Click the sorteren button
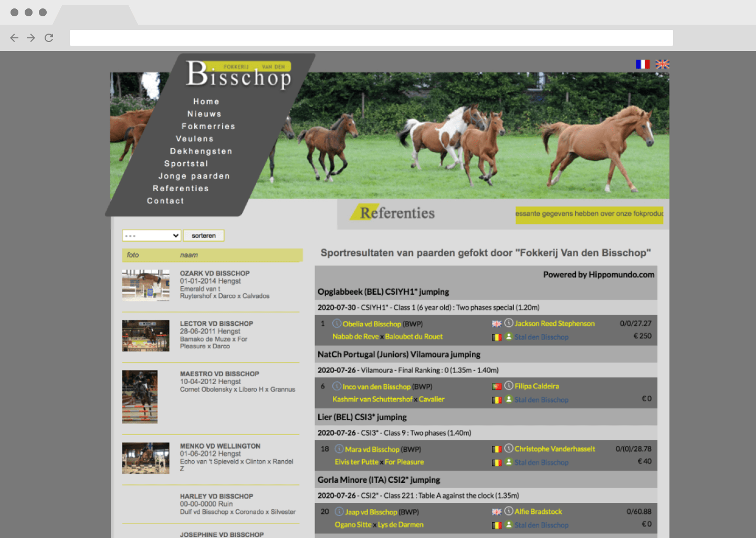This screenshot has width=756, height=538. (204, 235)
